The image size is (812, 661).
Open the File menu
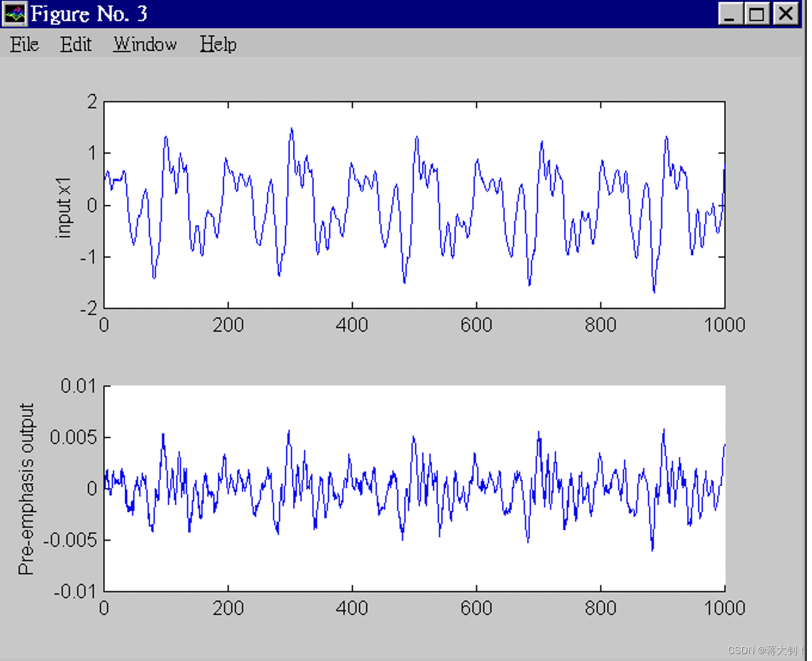pyautogui.click(x=24, y=44)
